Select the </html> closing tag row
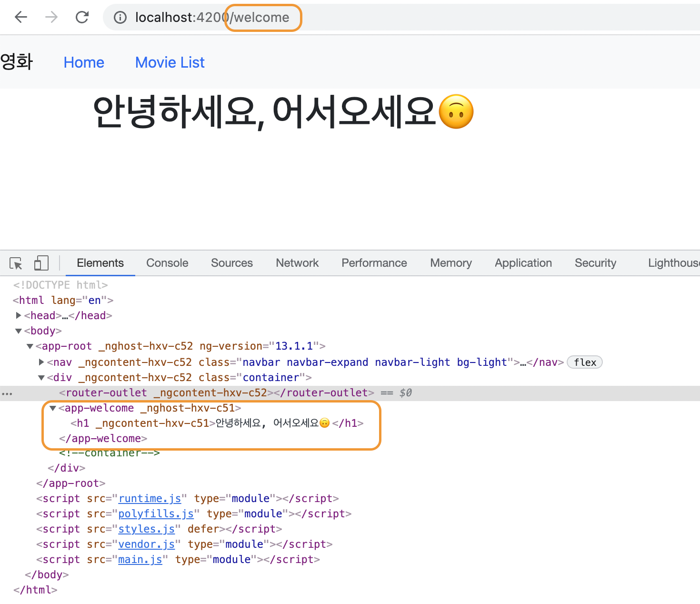Image resolution: width=700 pixels, height=604 pixels. click(x=35, y=590)
